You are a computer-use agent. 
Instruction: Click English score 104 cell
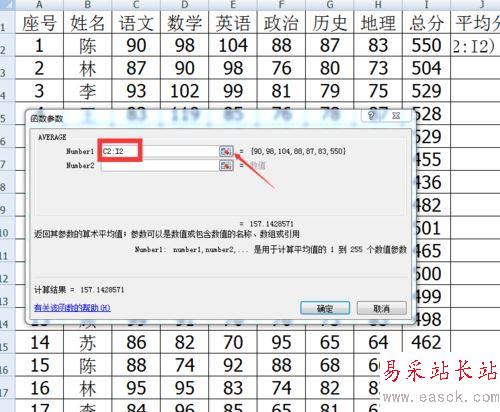[233, 45]
